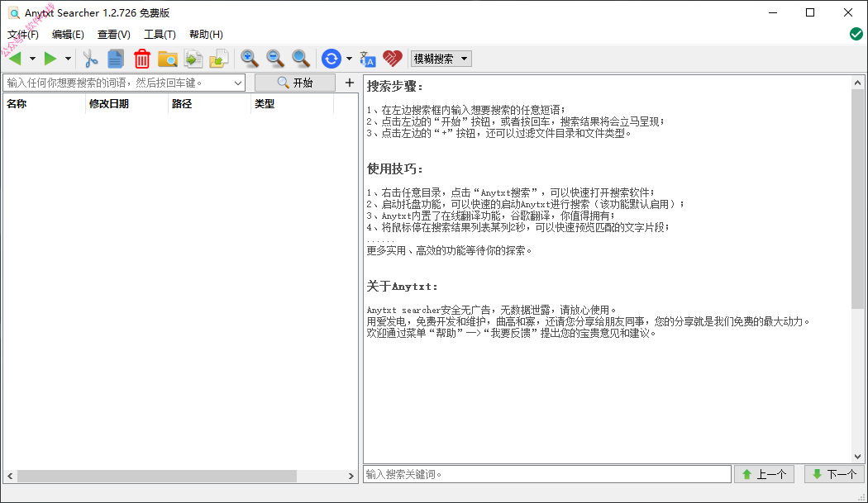
Task: Open the refresh button dropdown arrow
Action: 349,59
